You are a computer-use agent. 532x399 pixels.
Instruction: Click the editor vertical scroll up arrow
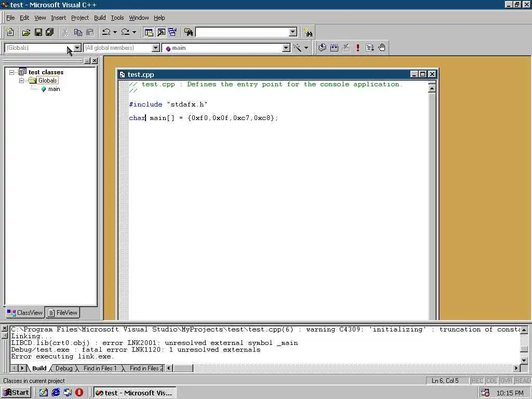(x=432, y=89)
